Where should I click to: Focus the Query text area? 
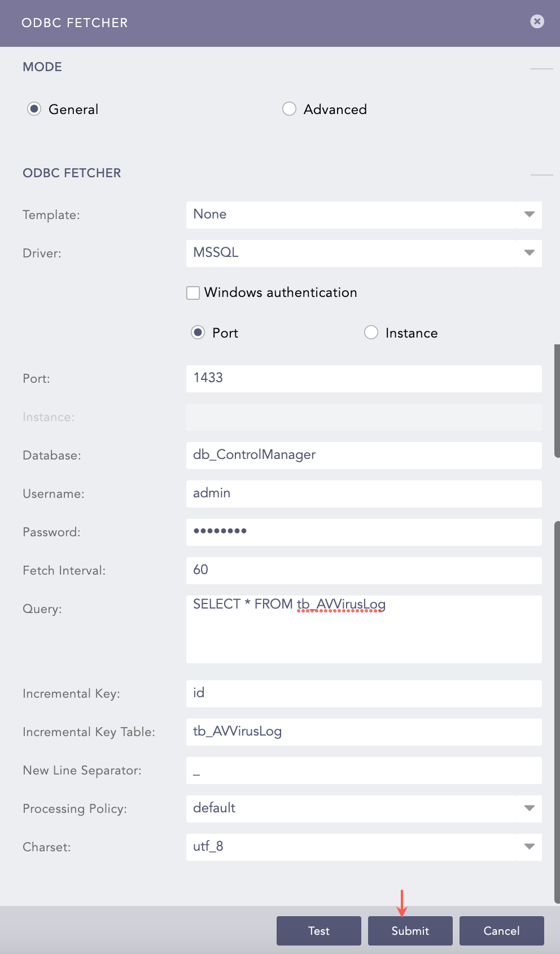pos(364,629)
